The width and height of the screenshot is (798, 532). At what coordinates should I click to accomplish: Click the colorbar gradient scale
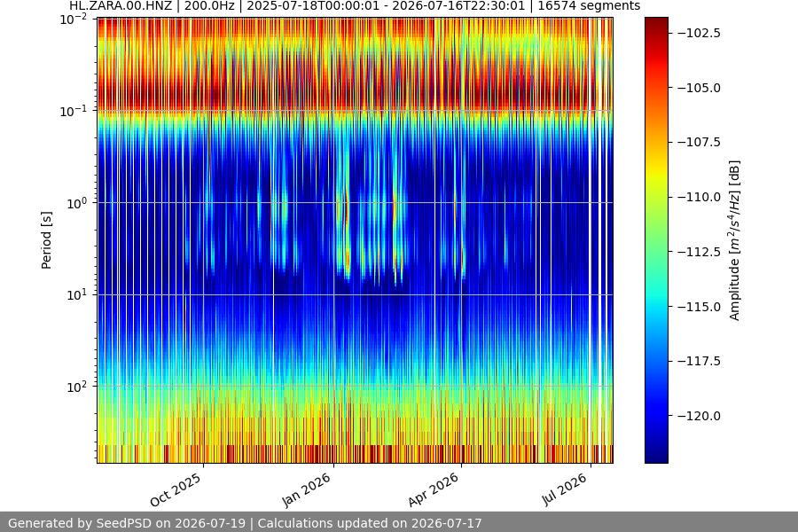point(656,240)
